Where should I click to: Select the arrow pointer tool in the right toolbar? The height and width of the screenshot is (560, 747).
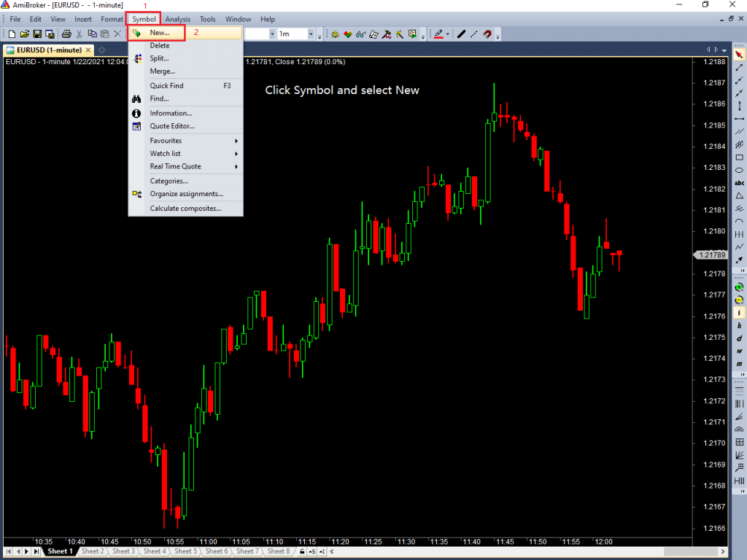pyautogui.click(x=738, y=53)
